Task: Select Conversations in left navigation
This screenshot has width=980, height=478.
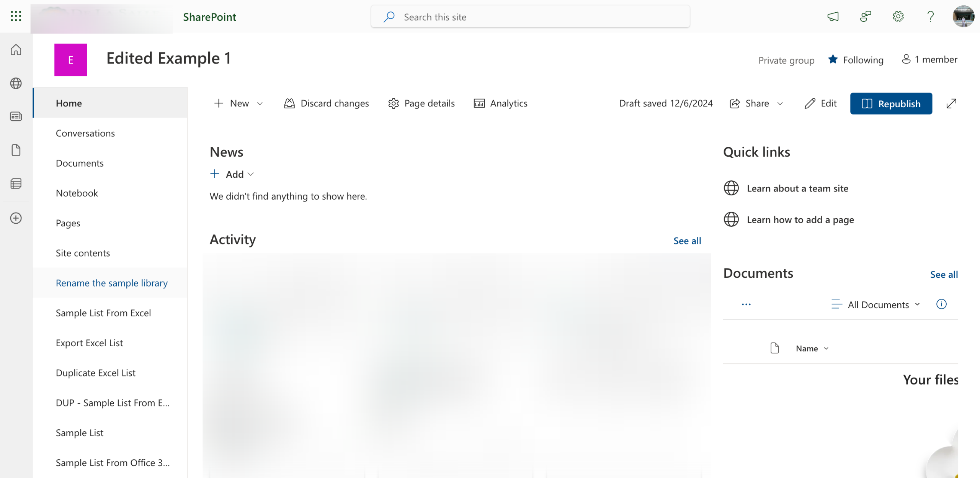Action: click(x=85, y=133)
